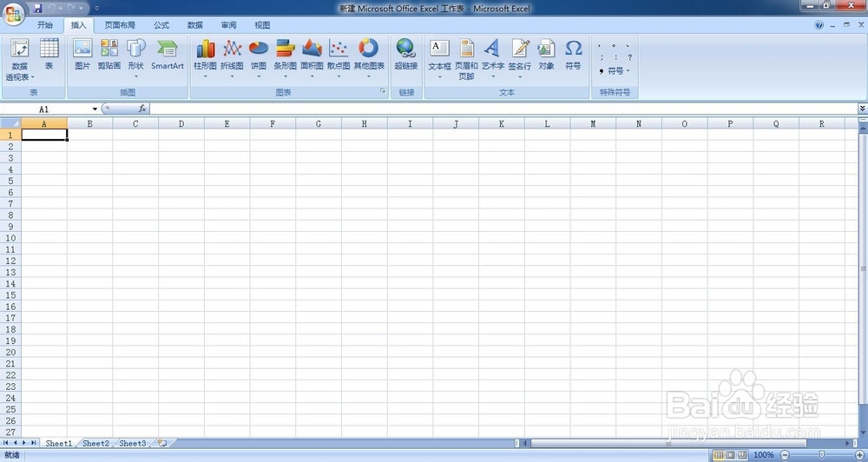Click the Name Box showing A1

pyautogui.click(x=46, y=109)
